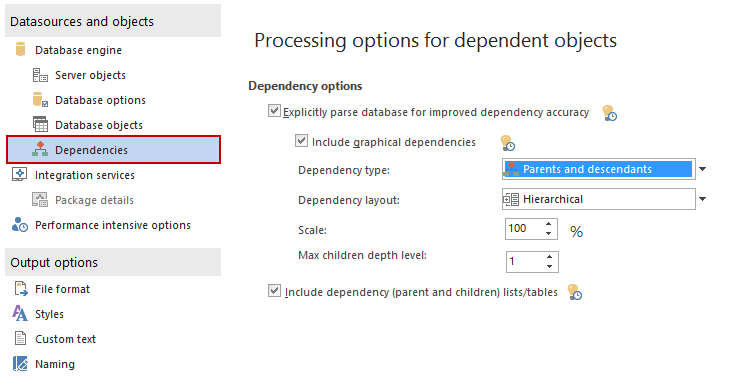Click the Server objects icon
Viewport: 746px width, 376px height.
click(40, 75)
